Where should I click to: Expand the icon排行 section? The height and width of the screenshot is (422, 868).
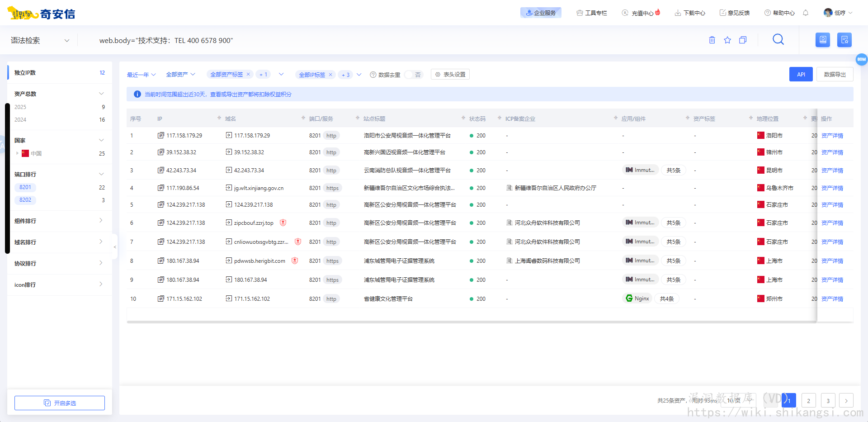tap(101, 284)
